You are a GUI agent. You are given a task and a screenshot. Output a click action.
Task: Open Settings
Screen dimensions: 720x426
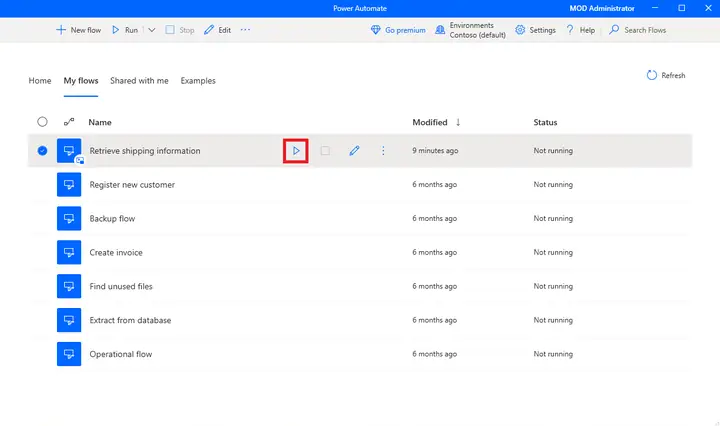tap(535, 30)
